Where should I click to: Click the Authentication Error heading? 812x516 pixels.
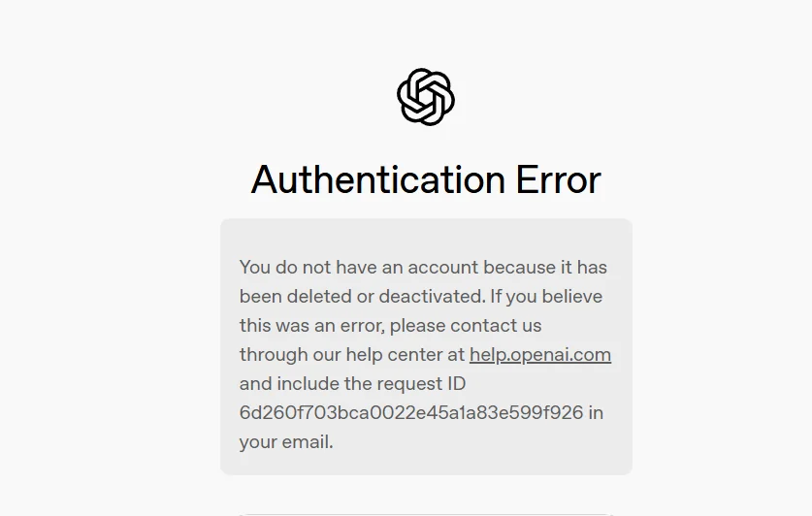[x=426, y=180]
